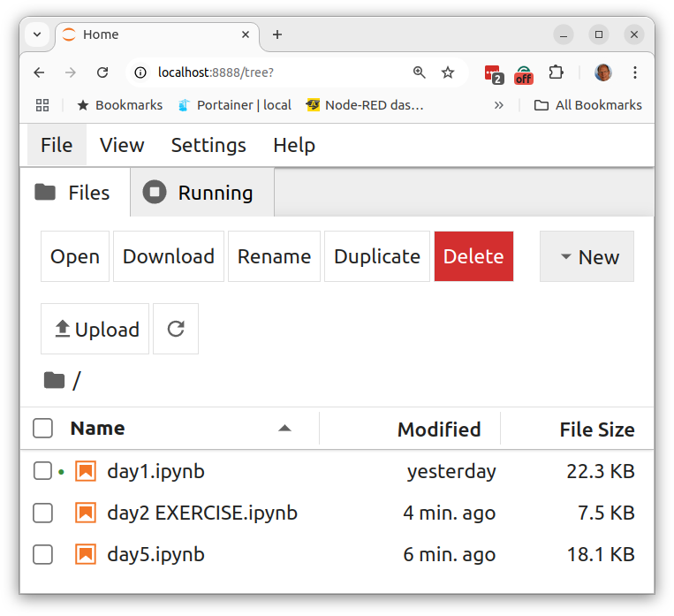Toggle the Name column sort arrow
674x616 pixels.
[284, 429]
